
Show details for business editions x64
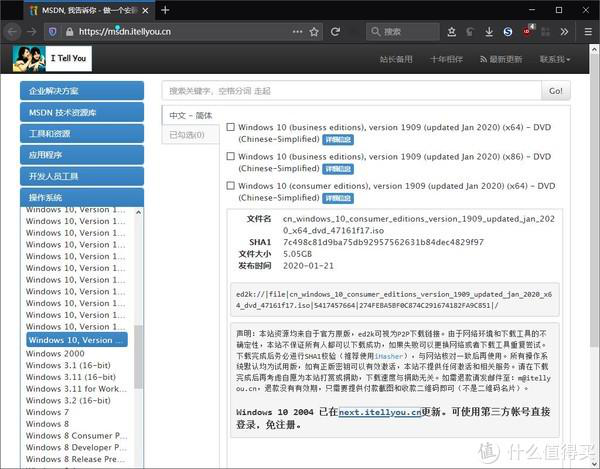coord(338,140)
